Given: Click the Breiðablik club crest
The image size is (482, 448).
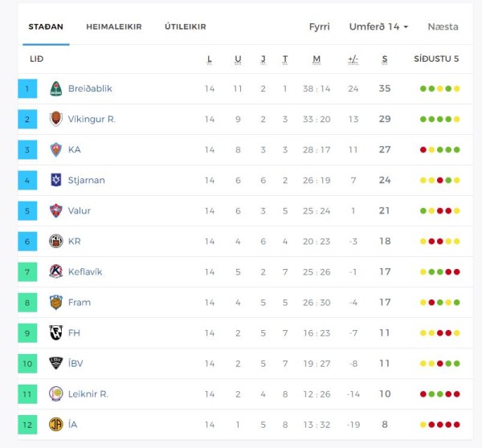Looking at the screenshot, I should tap(56, 88).
